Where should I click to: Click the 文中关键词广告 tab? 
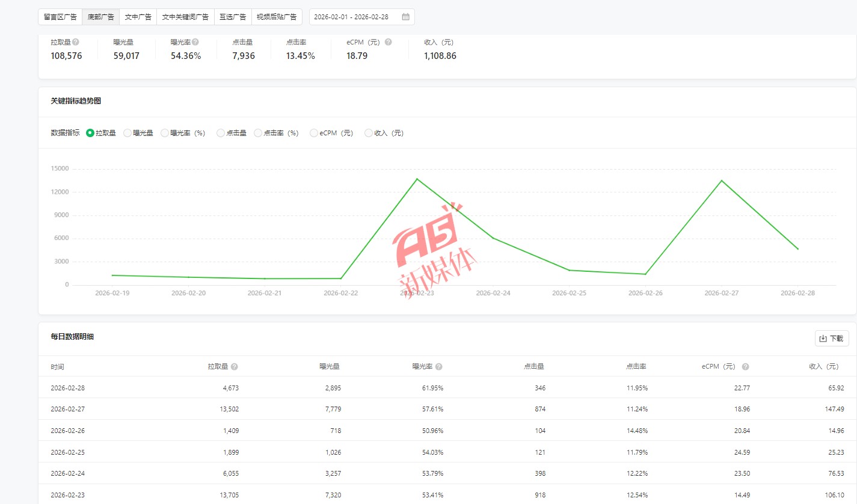(185, 17)
